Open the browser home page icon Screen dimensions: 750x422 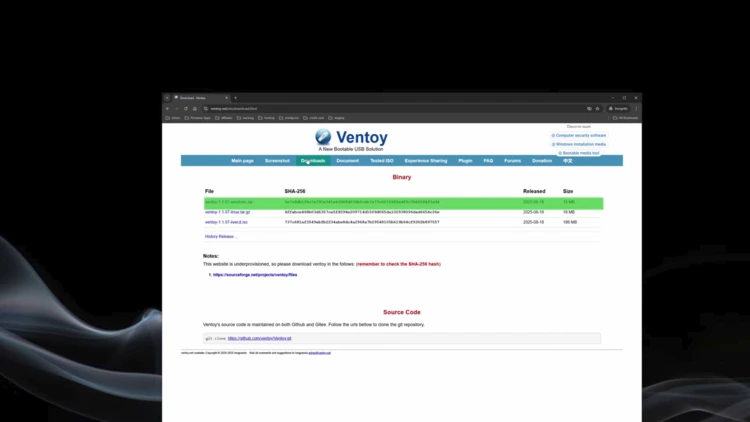click(x=195, y=109)
